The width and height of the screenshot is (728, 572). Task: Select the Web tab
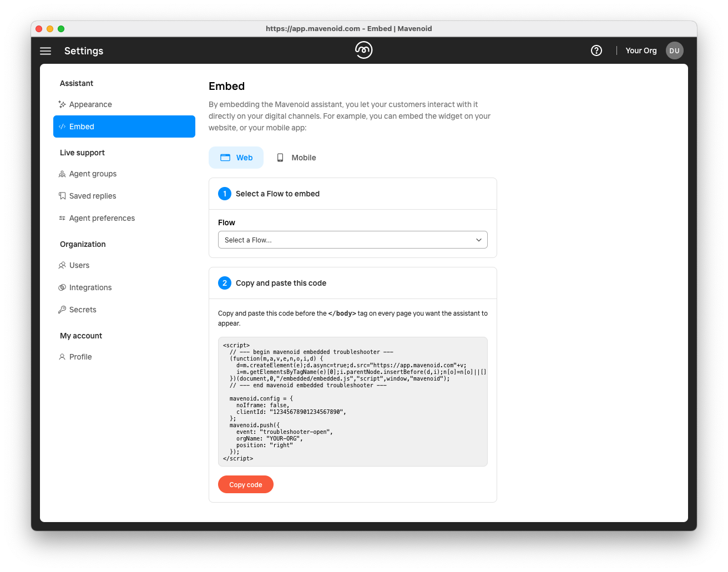[x=236, y=158]
